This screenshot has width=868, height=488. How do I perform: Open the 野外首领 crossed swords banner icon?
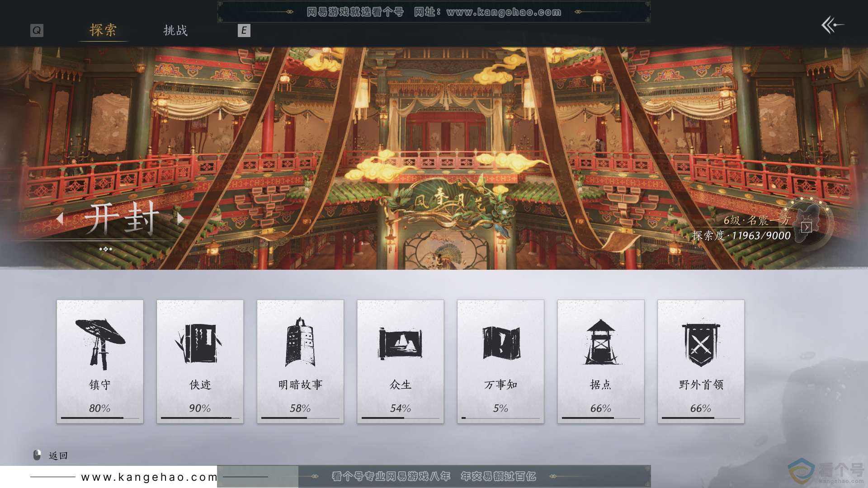click(701, 344)
